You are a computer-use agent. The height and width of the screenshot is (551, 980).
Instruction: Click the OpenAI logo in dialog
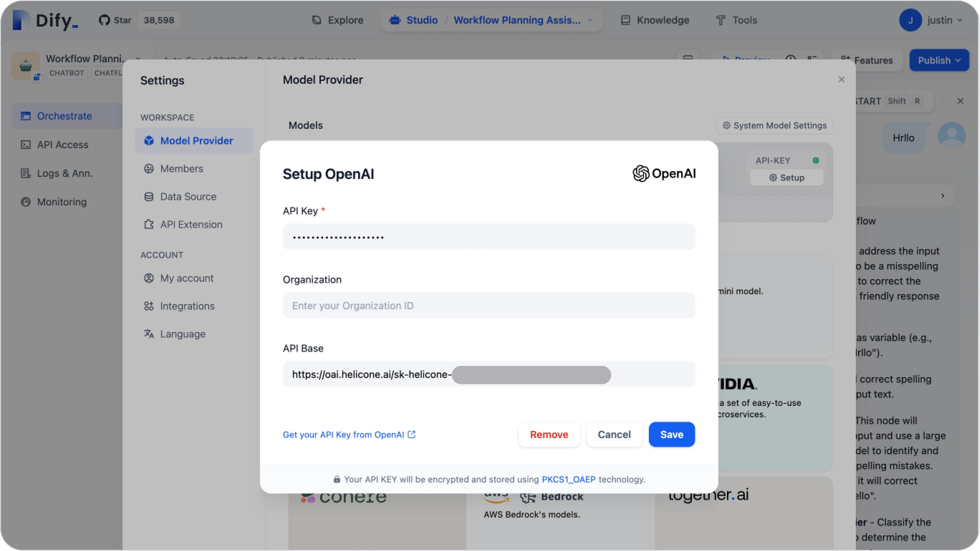664,174
